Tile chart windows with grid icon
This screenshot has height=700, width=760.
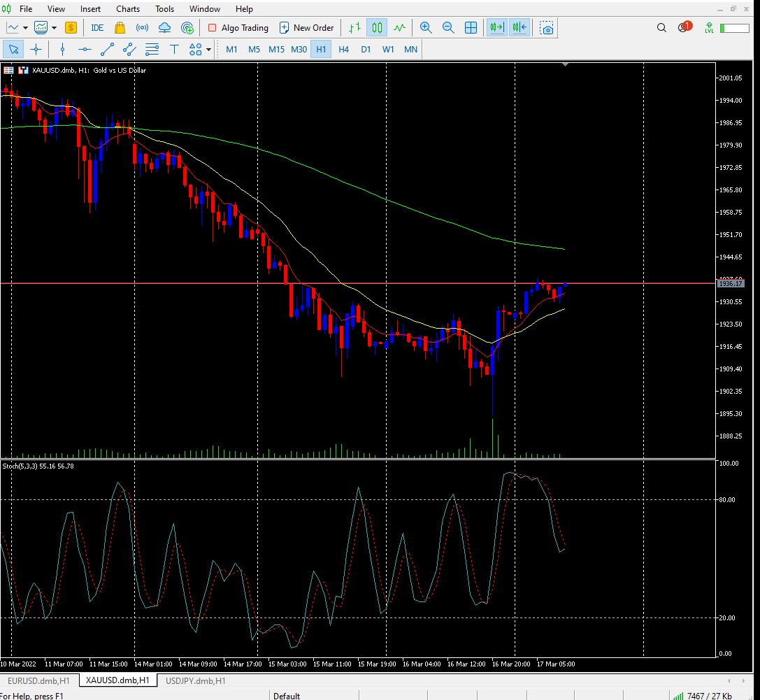pyautogui.click(x=471, y=28)
